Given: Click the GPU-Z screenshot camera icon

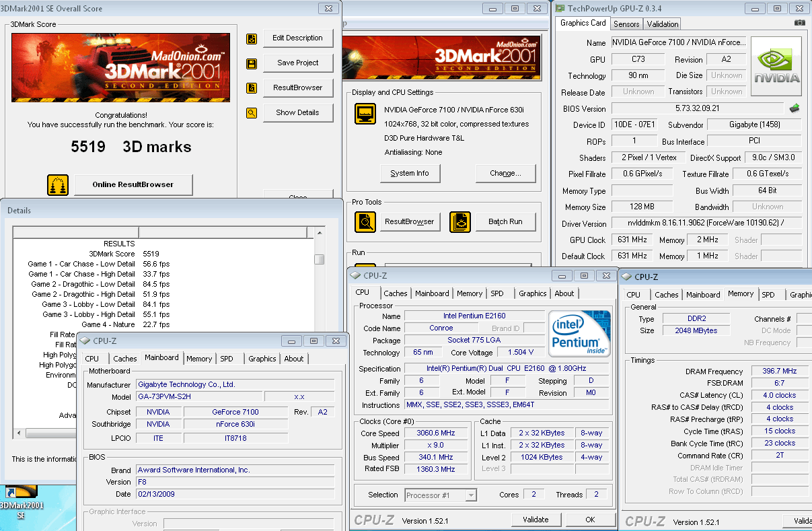Looking at the screenshot, I should click(799, 23).
